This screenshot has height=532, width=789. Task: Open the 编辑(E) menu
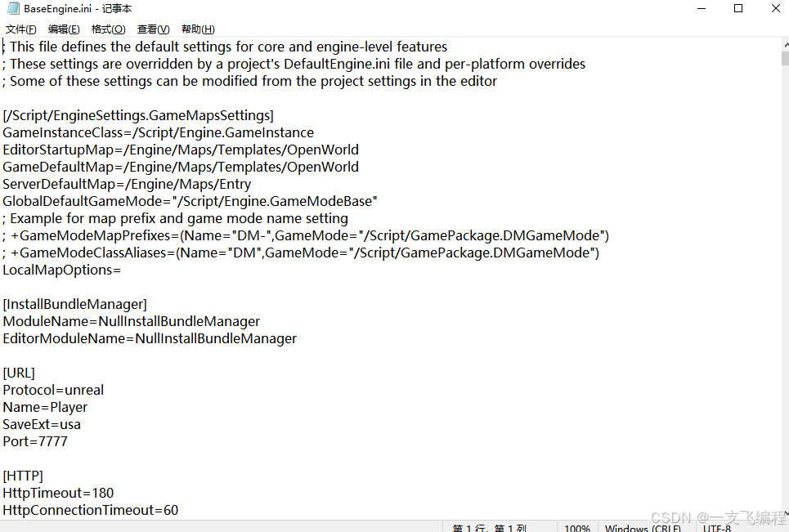(x=64, y=29)
